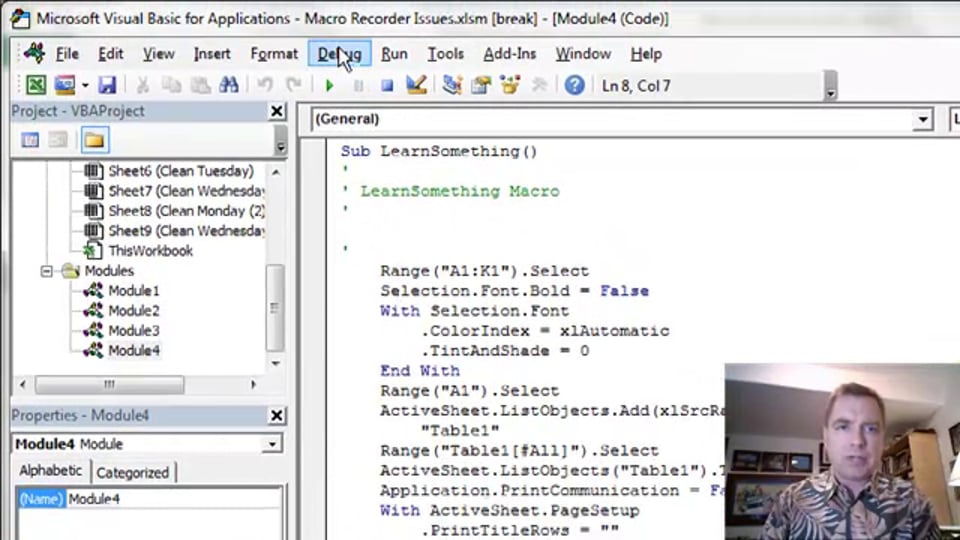Open Find with the binoculars icon
The height and width of the screenshot is (540, 960).
pyautogui.click(x=229, y=85)
